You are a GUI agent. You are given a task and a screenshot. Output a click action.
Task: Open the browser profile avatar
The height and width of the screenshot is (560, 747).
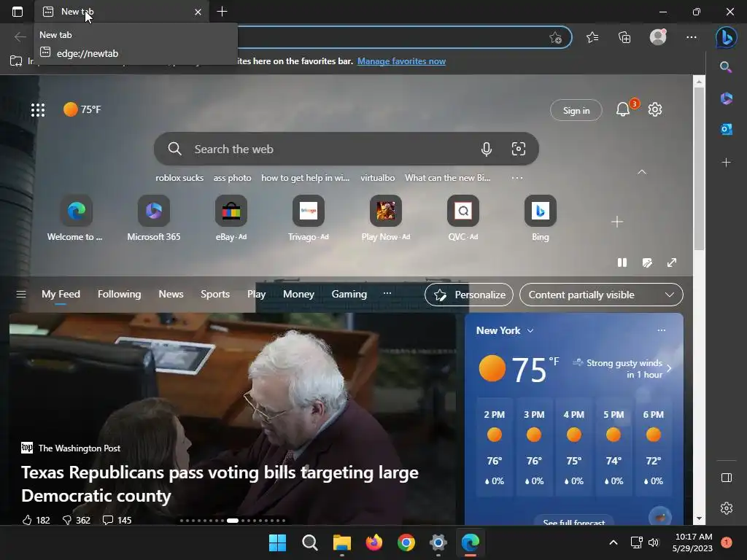click(658, 36)
